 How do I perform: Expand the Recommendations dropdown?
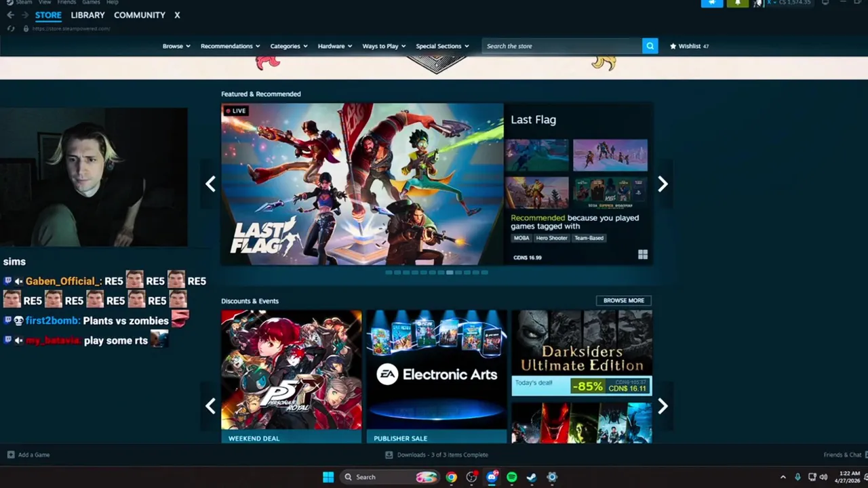(230, 46)
